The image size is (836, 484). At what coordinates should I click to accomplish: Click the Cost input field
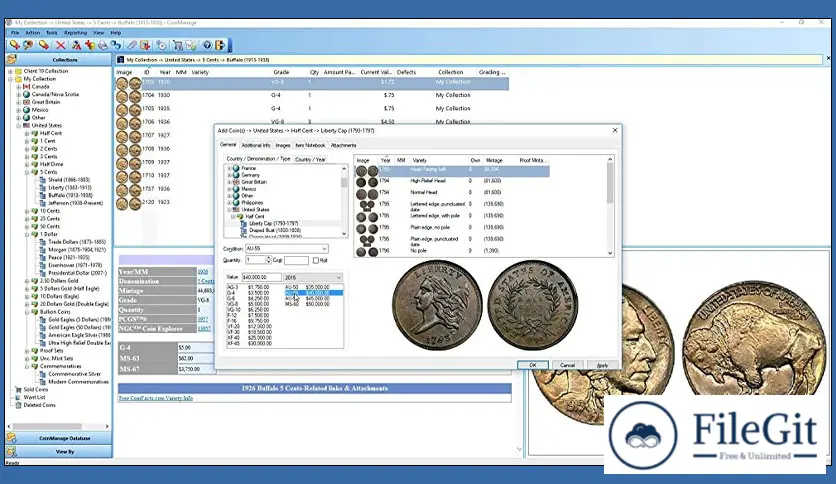296,260
